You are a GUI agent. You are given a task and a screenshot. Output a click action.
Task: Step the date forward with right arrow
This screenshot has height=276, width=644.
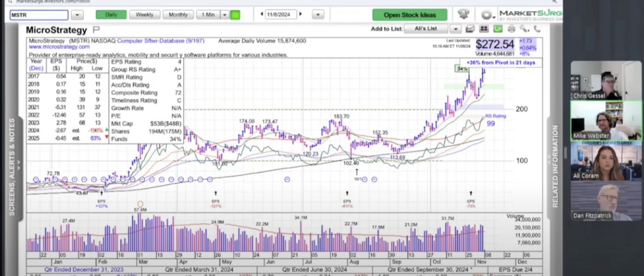(x=301, y=14)
